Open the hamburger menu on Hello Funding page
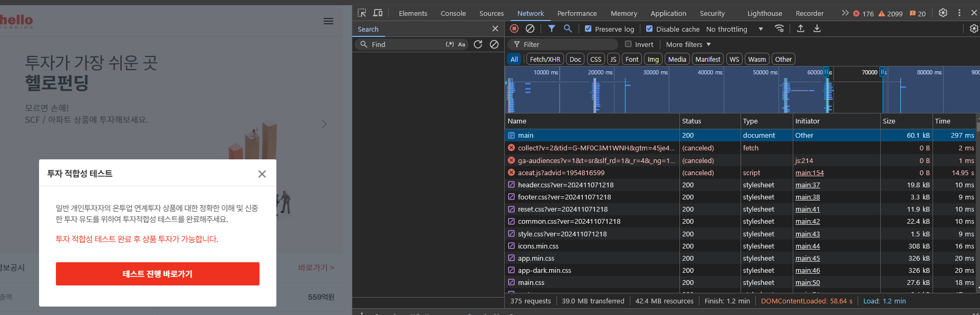This screenshot has height=315, width=980. click(x=328, y=21)
